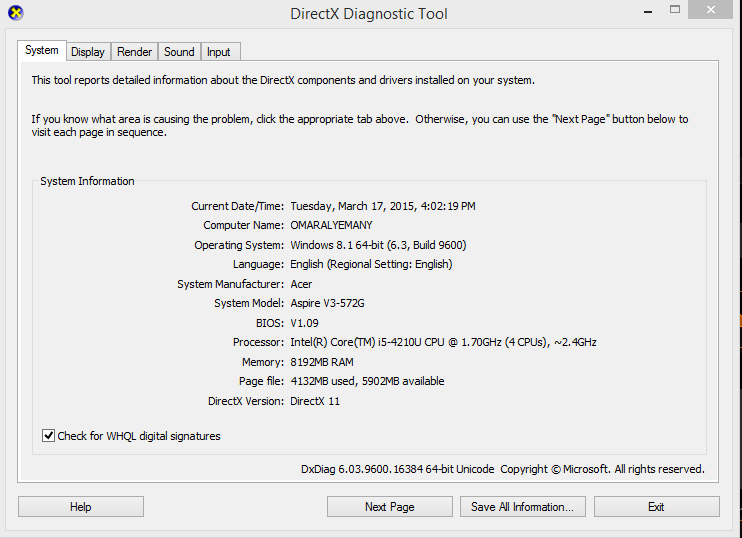Click system manufacturer value Acer

(301, 284)
